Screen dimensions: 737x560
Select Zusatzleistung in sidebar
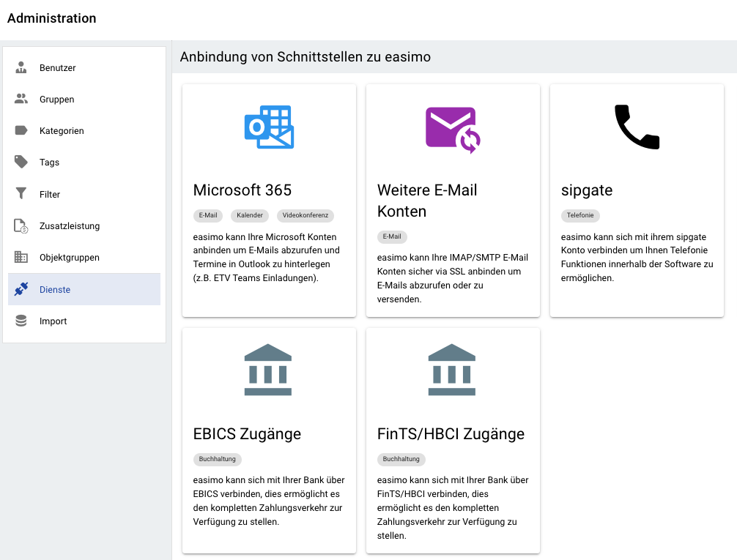[84, 226]
